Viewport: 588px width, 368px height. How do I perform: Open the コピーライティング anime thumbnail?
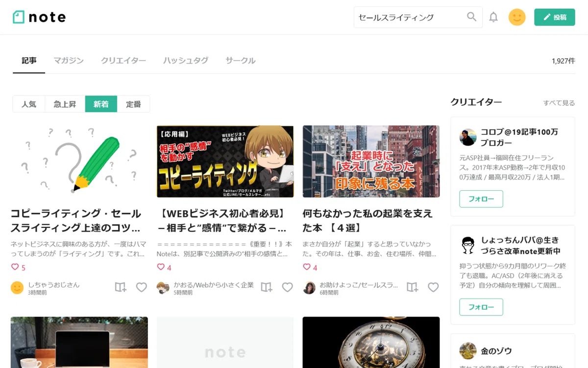click(x=225, y=161)
